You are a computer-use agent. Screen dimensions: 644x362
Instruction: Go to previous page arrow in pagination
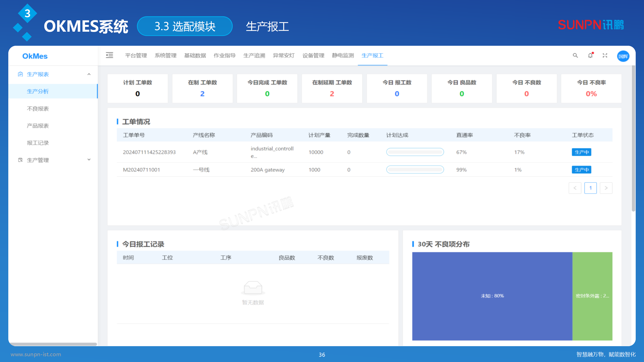[x=575, y=188]
